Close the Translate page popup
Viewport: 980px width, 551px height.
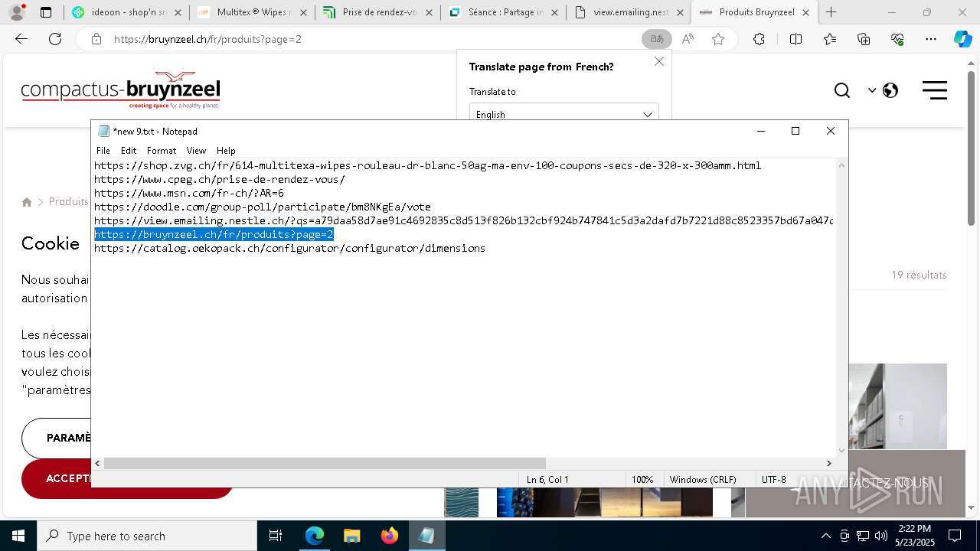pyautogui.click(x=659, y=61)
